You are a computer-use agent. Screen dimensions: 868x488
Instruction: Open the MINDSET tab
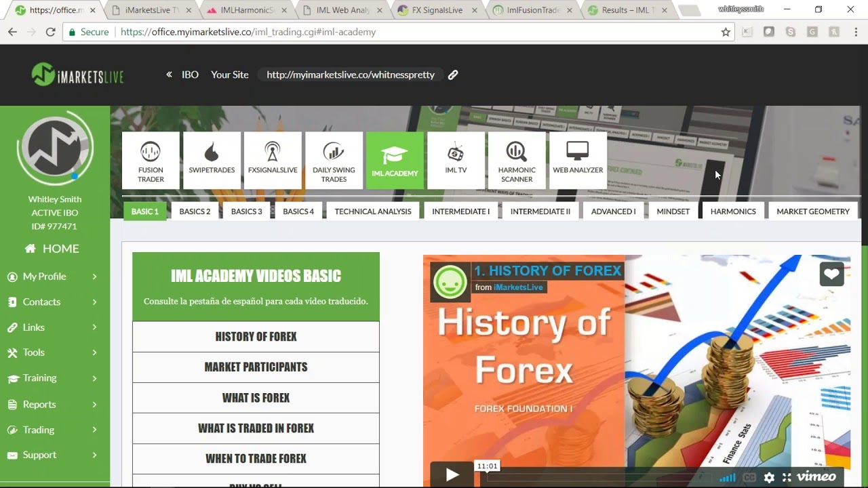673,211
